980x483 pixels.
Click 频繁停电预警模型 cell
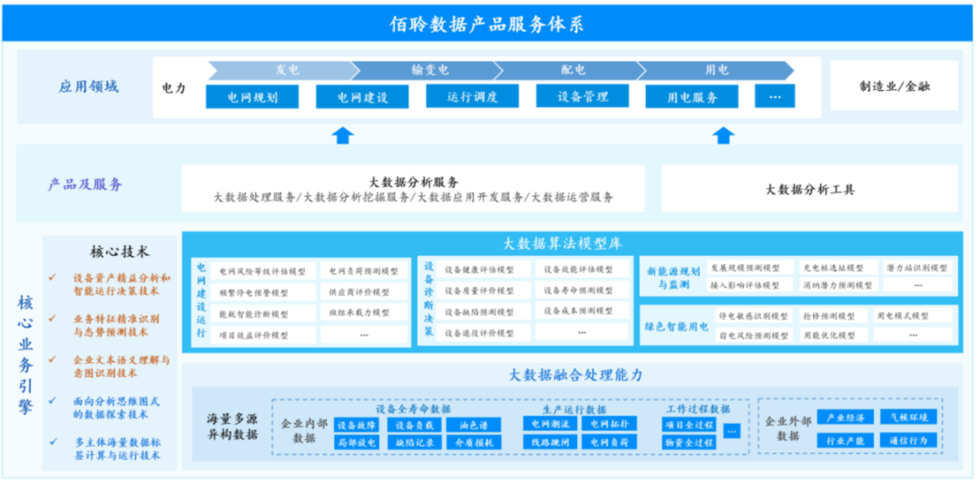click(x=262, y=292)
